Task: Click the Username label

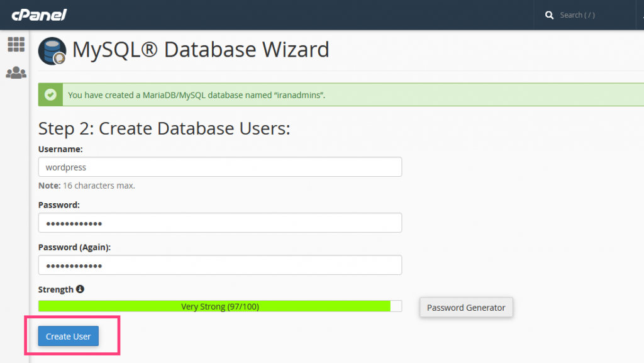Action: tap(60, 149)
